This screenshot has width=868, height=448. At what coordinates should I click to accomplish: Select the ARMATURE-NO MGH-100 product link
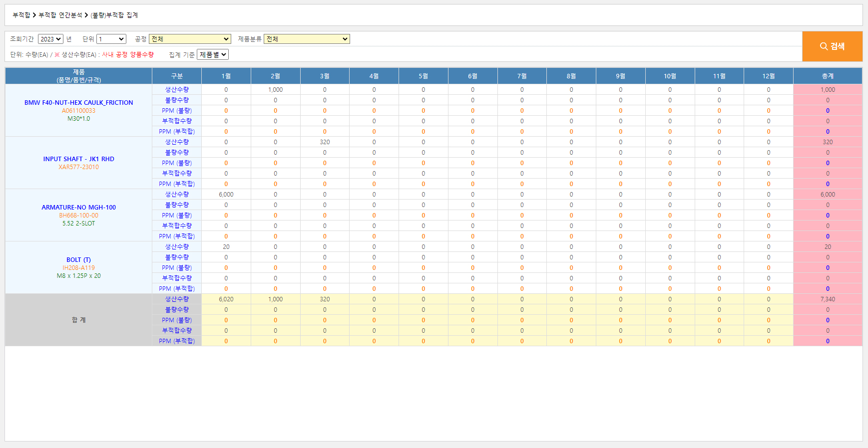point(79,207)
